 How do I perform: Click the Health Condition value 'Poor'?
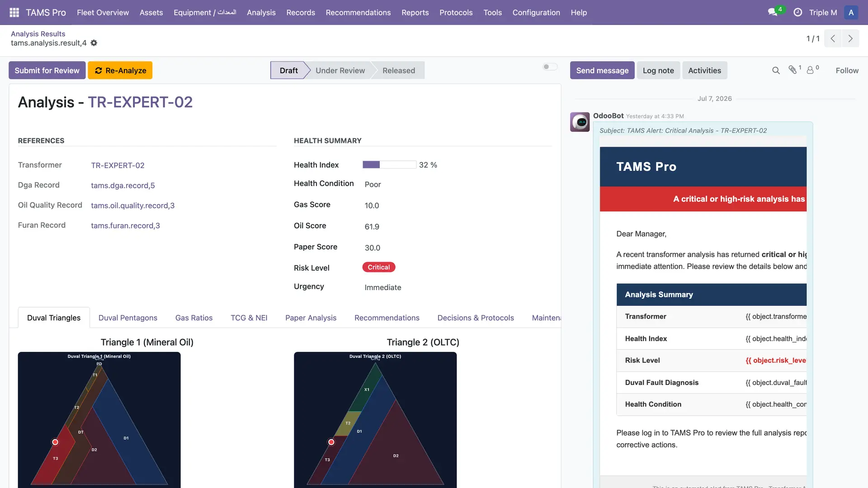[373, 184]
